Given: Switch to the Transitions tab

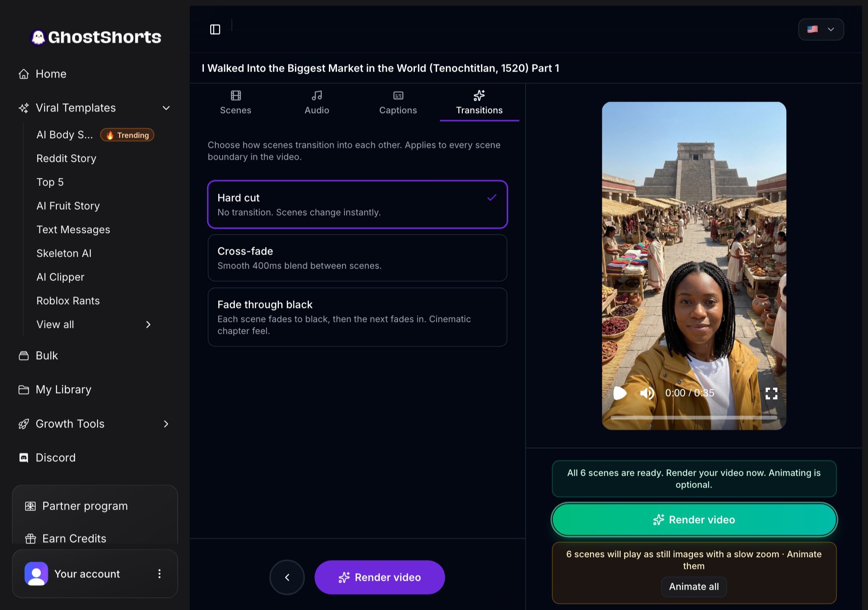Looking at the screenshot, I should point(479,103).
